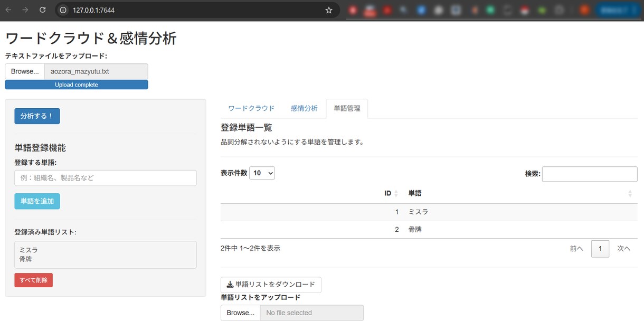Screen dimensions: 644x330
Task: Open the 表示件数 dropdown showing 10
Action: [262, 173]
